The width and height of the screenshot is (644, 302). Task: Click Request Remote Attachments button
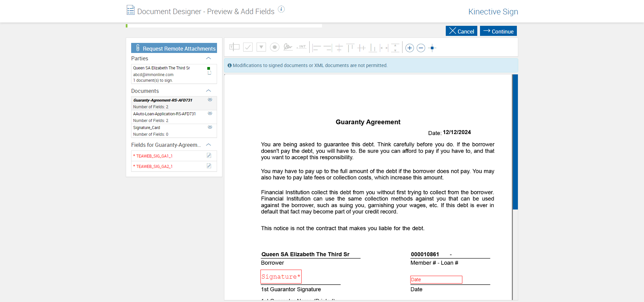(174, 48)
